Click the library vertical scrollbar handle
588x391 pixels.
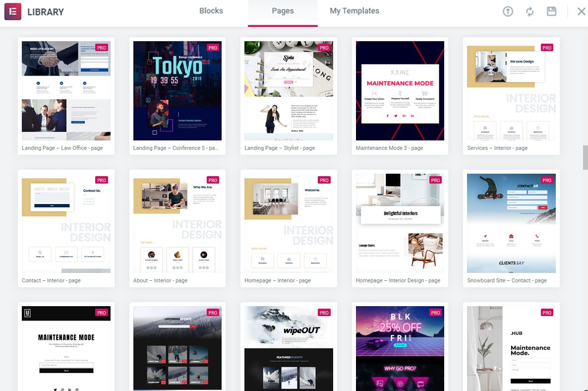click(x=585, y=158)
